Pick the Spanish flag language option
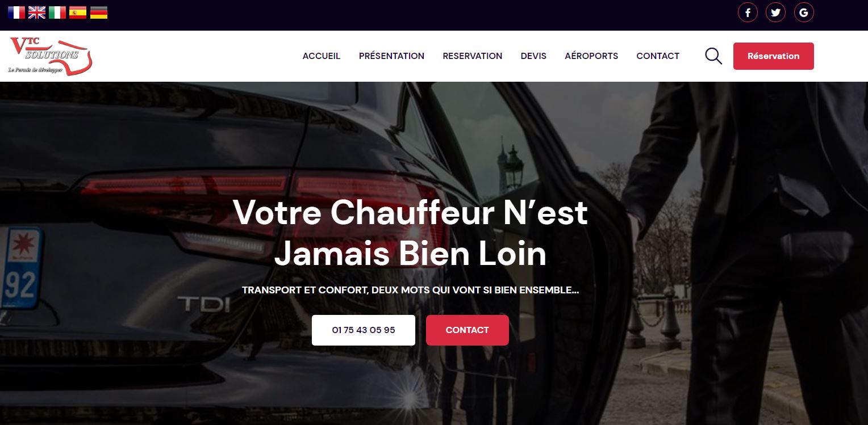 (78, 12)
